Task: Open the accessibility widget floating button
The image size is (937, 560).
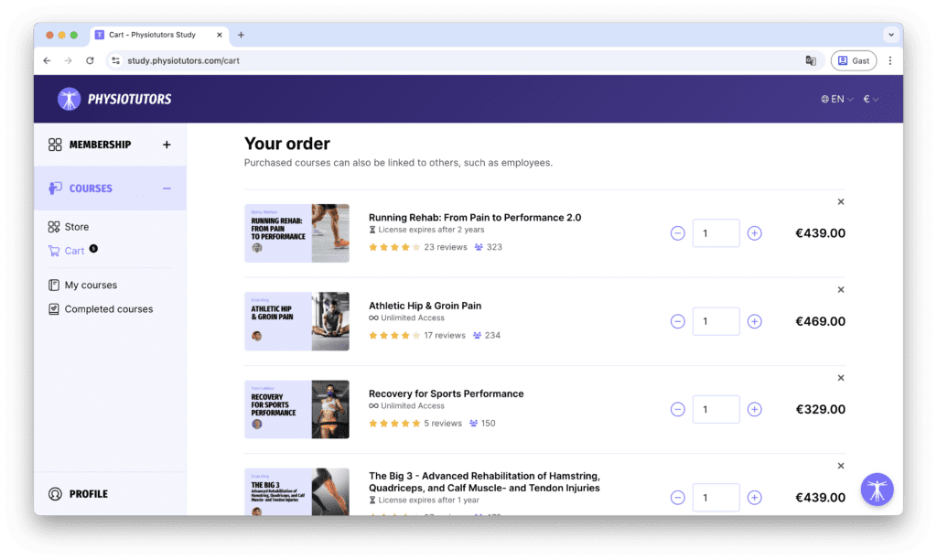Action: pyautogui.click(x=877, y=490)
